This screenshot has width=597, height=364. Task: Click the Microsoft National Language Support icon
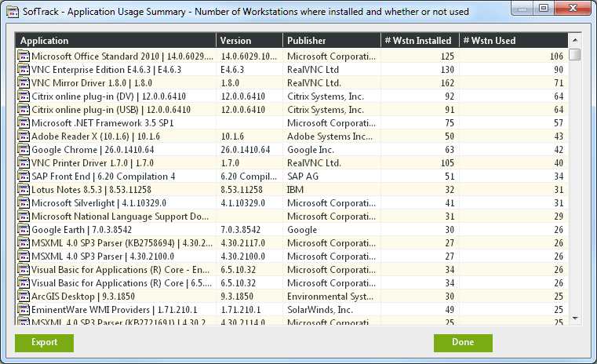coord(24,217)
